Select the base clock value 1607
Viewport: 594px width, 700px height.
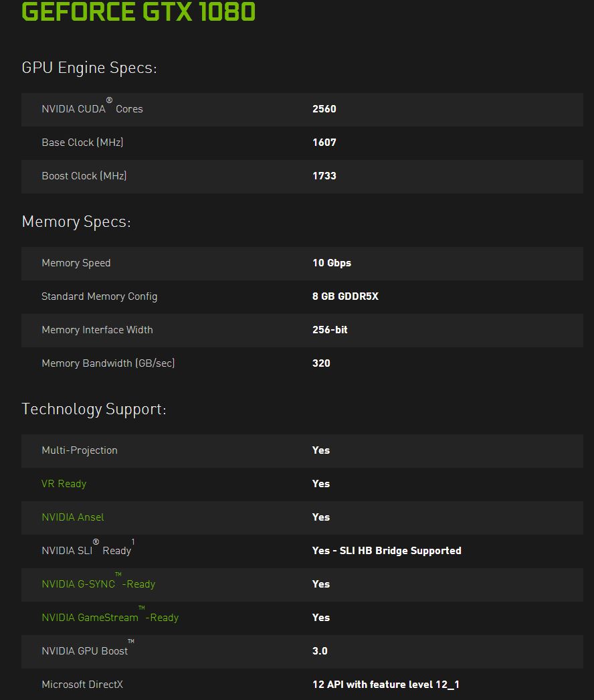(x=324, y=143)
